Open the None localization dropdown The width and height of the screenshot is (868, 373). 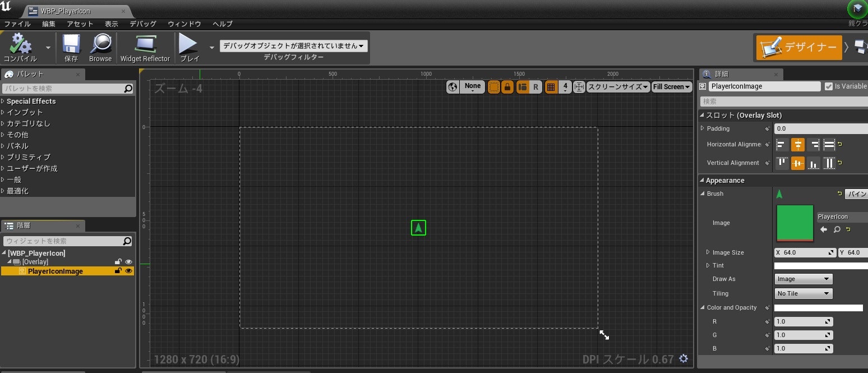pos(473,87)
